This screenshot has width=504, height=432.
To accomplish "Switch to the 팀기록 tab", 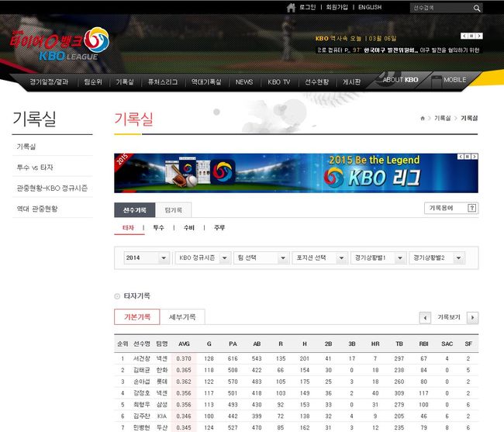I will click(x=174, y=209).
